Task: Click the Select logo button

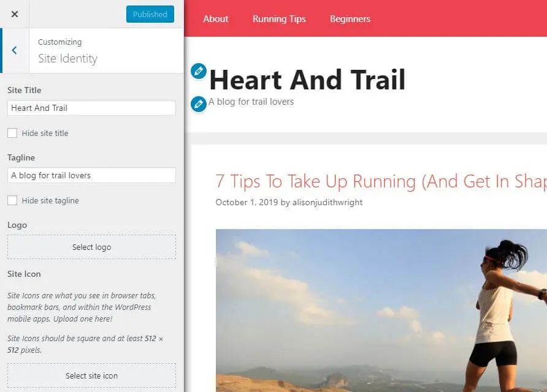Action: click(92, 247)
